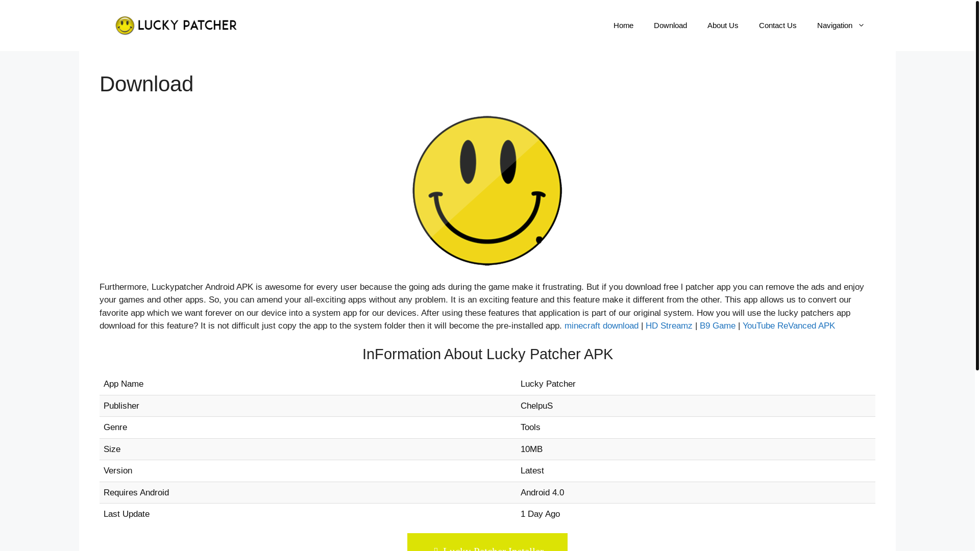The height and width of the screenshot is (551, 980).
Task: Click the 'Version' table cell
Action: [308, 471]
